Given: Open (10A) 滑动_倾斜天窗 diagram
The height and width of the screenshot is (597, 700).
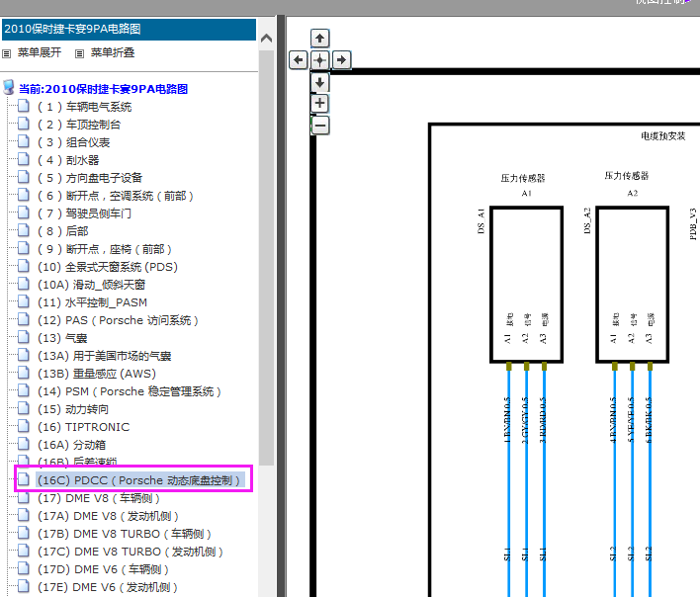Looking at the screenshot, I should click(92, 285).
